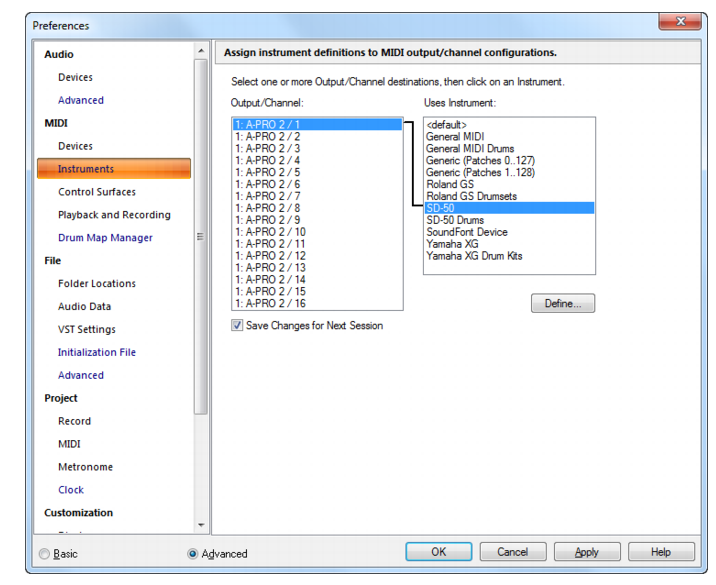This screenshot has width=716, height=585.
Task: Open the Control Surfaces page
Action: pos(97,192)
